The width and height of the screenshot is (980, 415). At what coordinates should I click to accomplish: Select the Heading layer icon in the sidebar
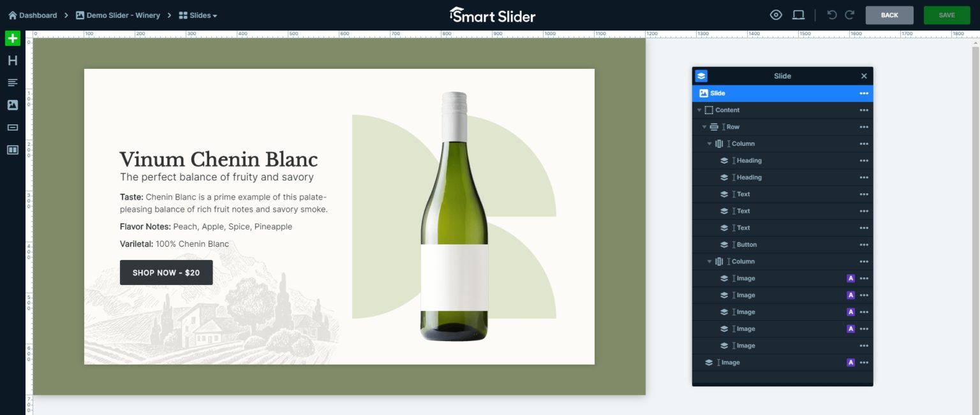click(12, 60)
